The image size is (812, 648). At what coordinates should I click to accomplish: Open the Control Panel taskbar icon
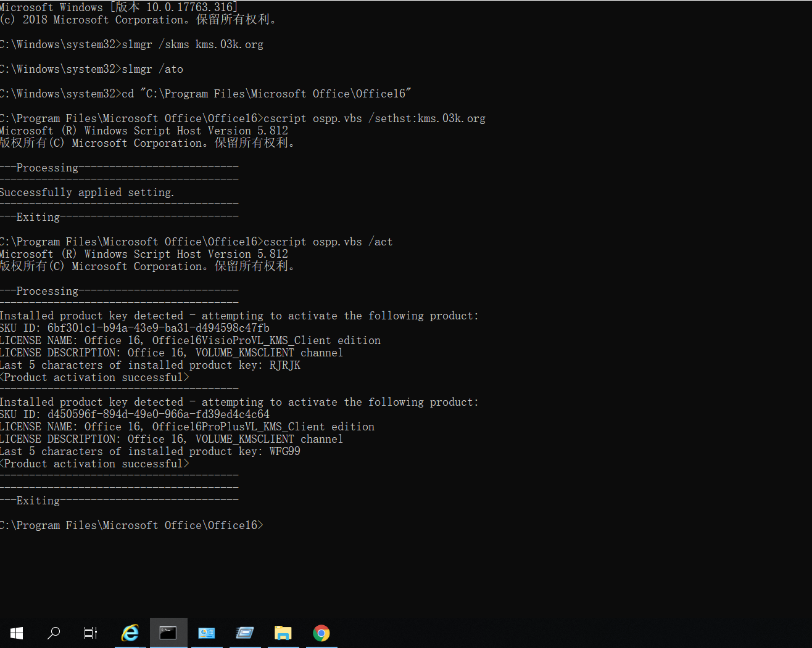[207, 633]
